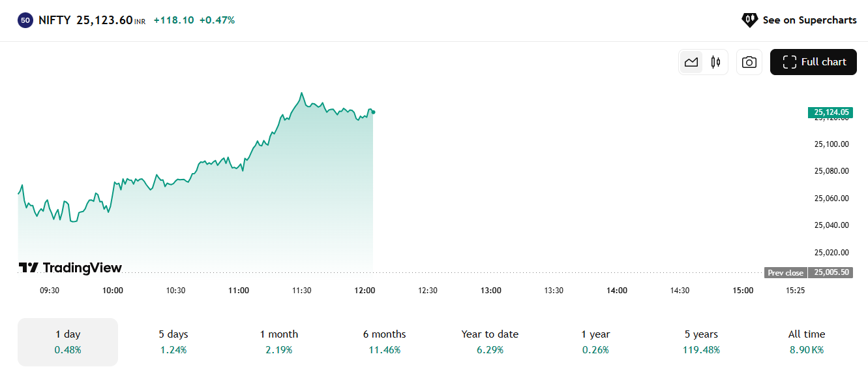Click the Prev close price tag
This screenshot has width=868, height=367.
coord(785,273)
